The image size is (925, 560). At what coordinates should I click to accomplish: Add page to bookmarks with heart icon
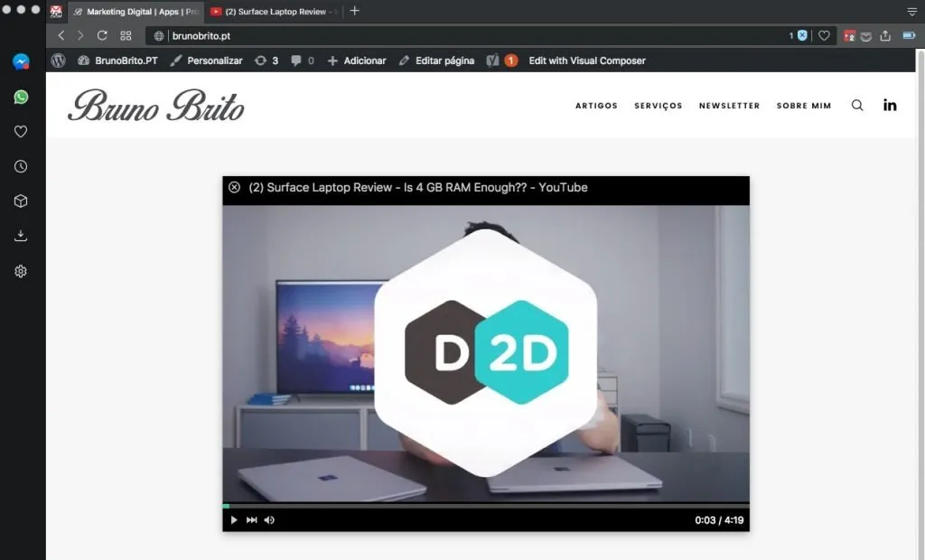coord(824,35)
